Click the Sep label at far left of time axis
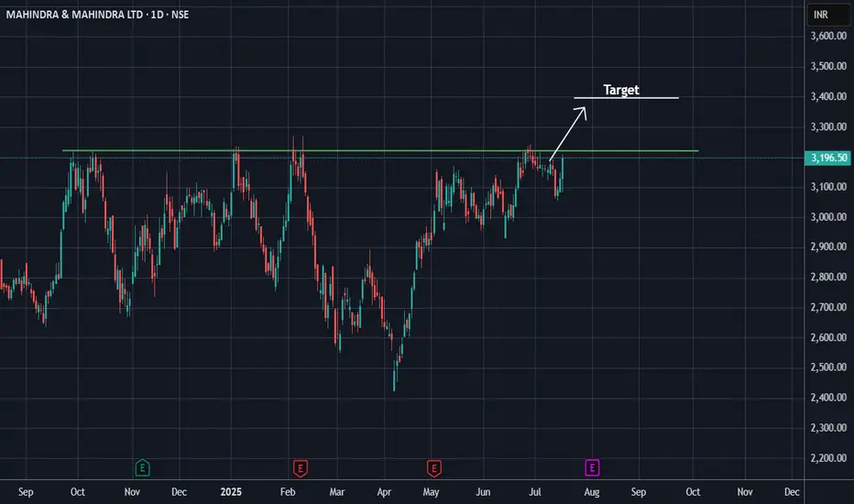This screenshot has width=854, height=504. (26, 492)
